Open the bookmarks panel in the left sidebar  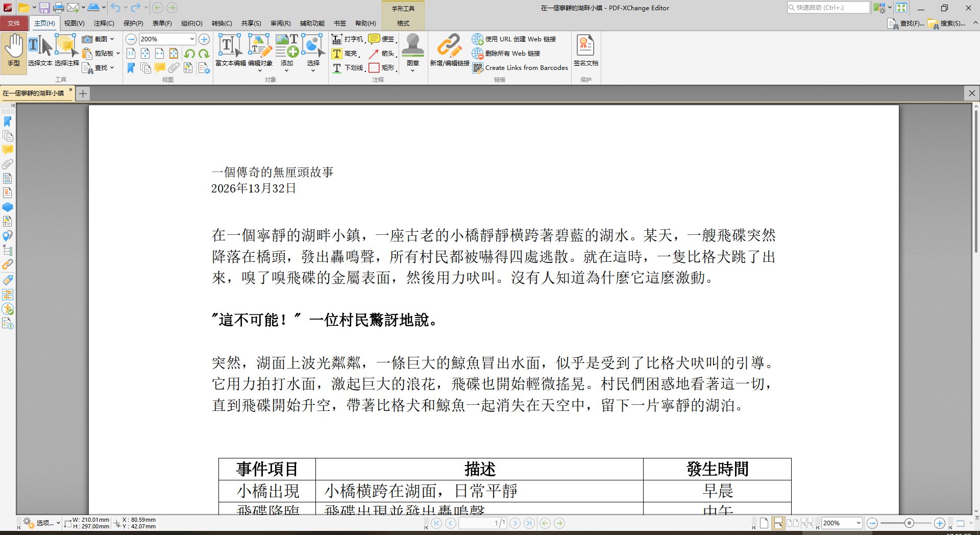(7, 122)
